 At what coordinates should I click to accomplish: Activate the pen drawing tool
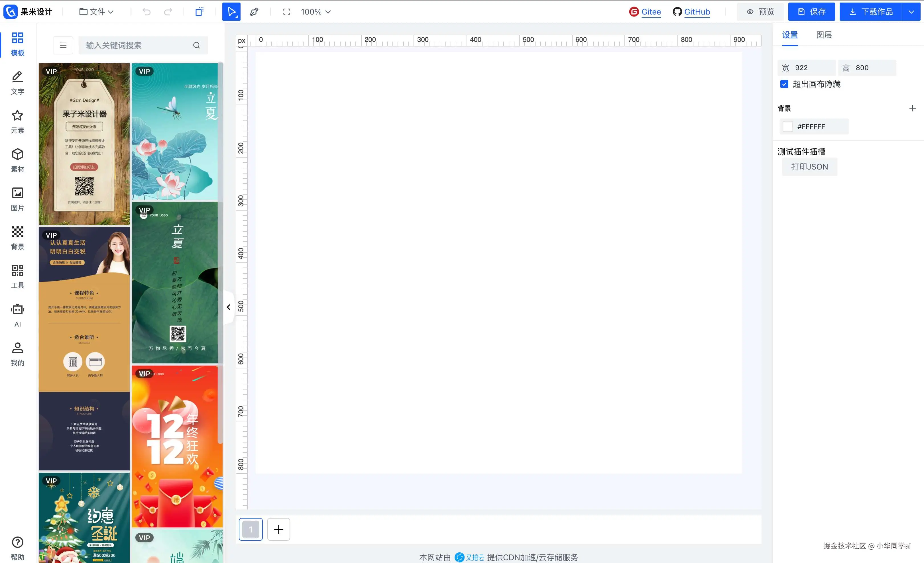(254, 12)
